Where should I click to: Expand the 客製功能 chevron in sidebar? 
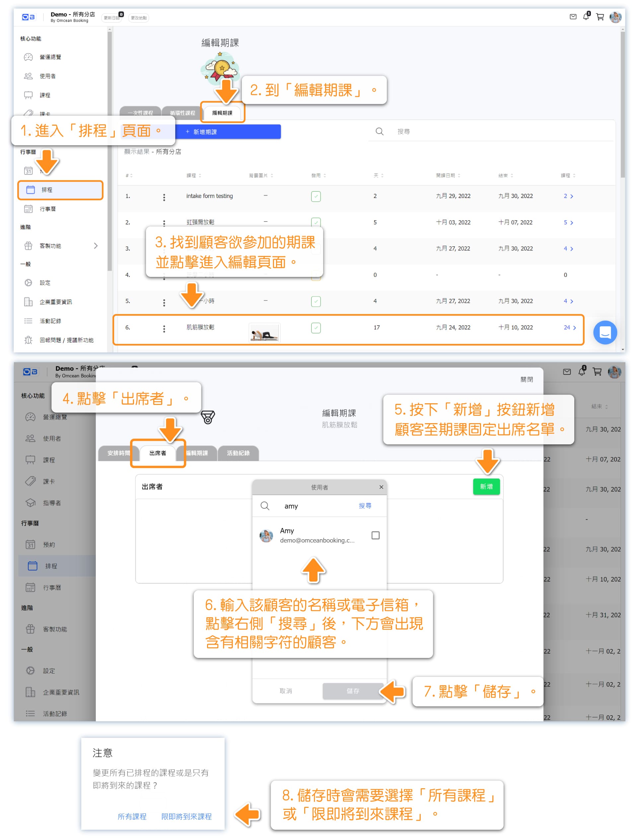click(x=96, y=246)
